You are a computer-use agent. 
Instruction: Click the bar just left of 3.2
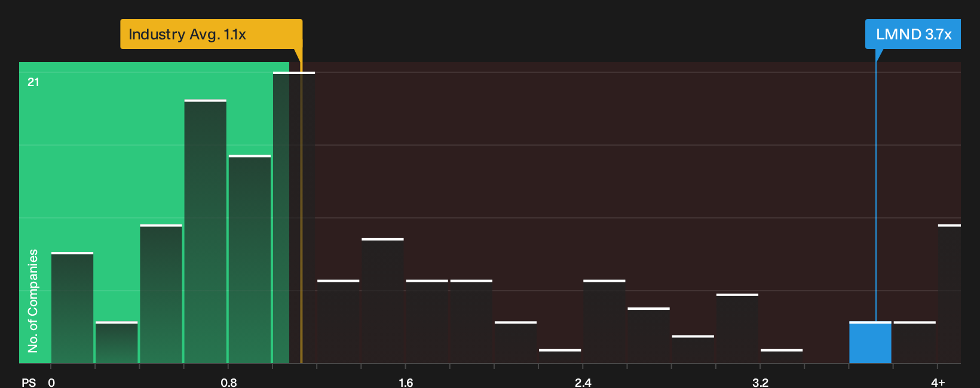pos(737,328)
